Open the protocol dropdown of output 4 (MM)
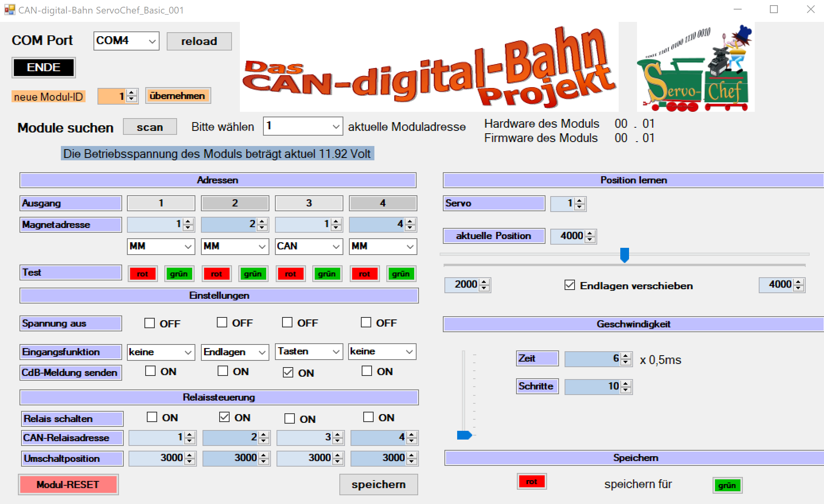Viewport: 824px width, 504px height. (x=383, y=246)
